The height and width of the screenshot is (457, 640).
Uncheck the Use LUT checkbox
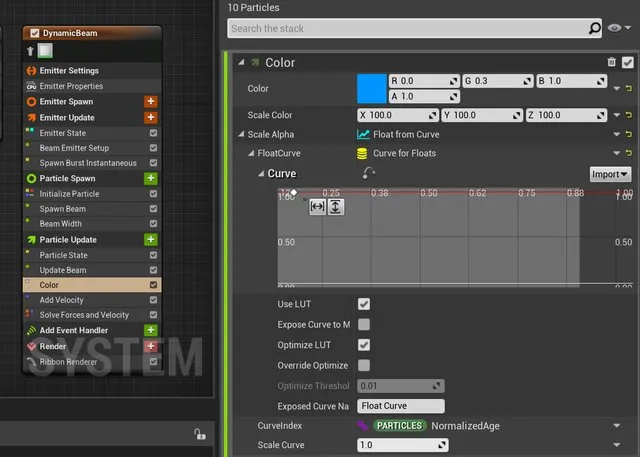click(364, 304)
